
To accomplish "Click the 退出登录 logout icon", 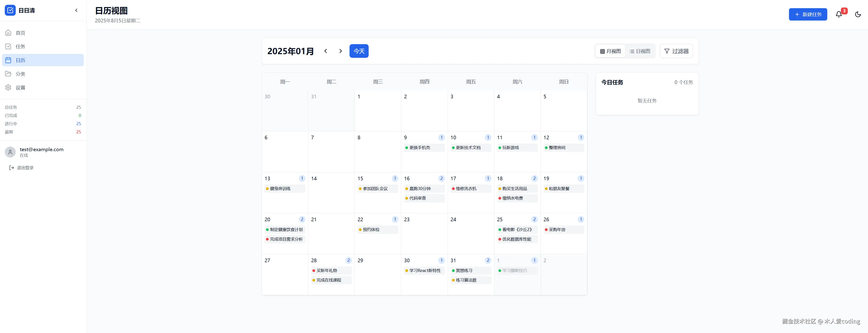I will (11, 168).
